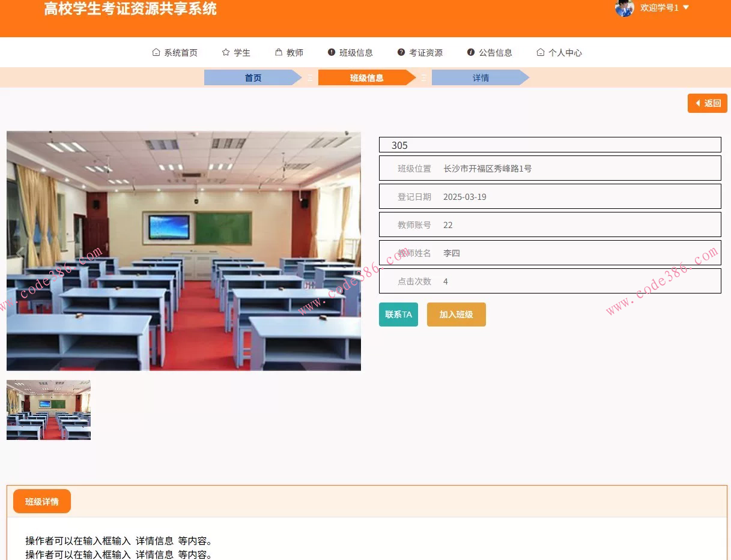Screen dimensions: 731x560
Task: Click the orange header banner title 高校学生考证资源共享系统
Action: tap(130, 9)
